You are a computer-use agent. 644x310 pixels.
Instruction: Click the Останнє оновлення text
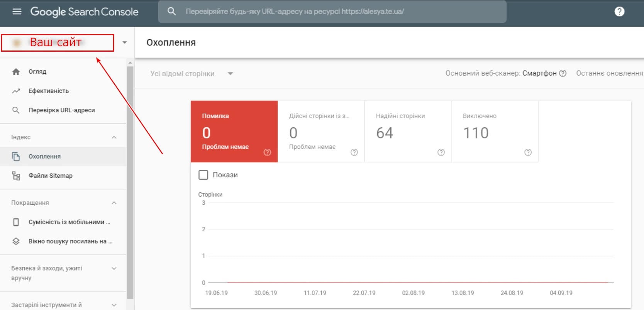point(610,73)
